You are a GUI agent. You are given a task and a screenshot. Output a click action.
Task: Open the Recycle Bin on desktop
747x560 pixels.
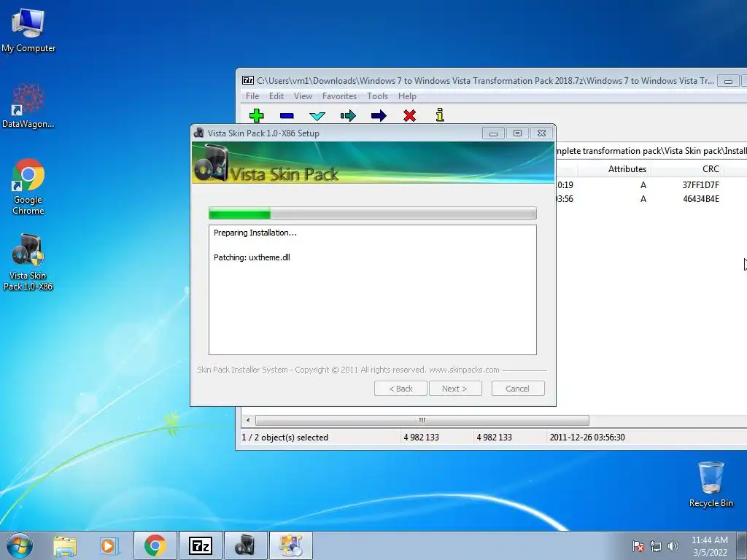tap(711, 484)
